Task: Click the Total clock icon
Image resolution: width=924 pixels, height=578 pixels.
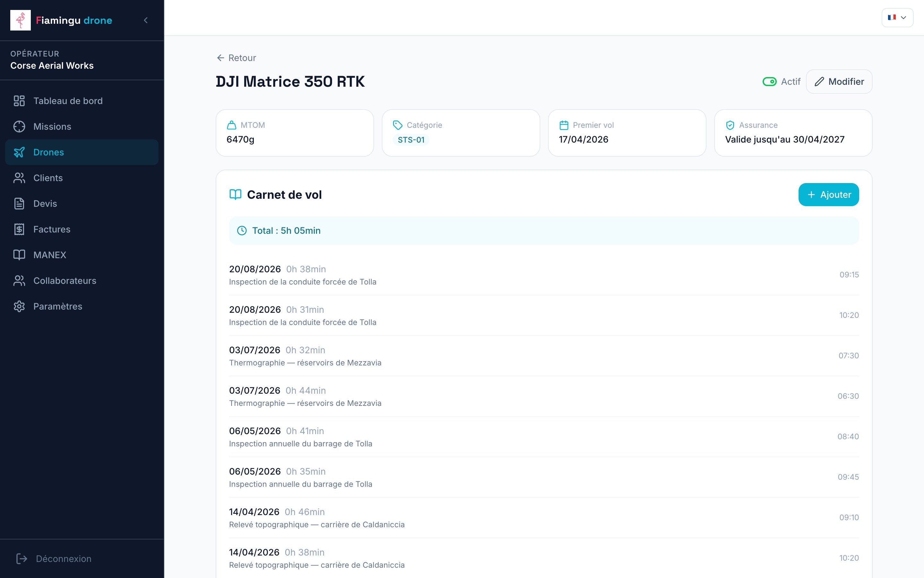Action: (242, 231)
